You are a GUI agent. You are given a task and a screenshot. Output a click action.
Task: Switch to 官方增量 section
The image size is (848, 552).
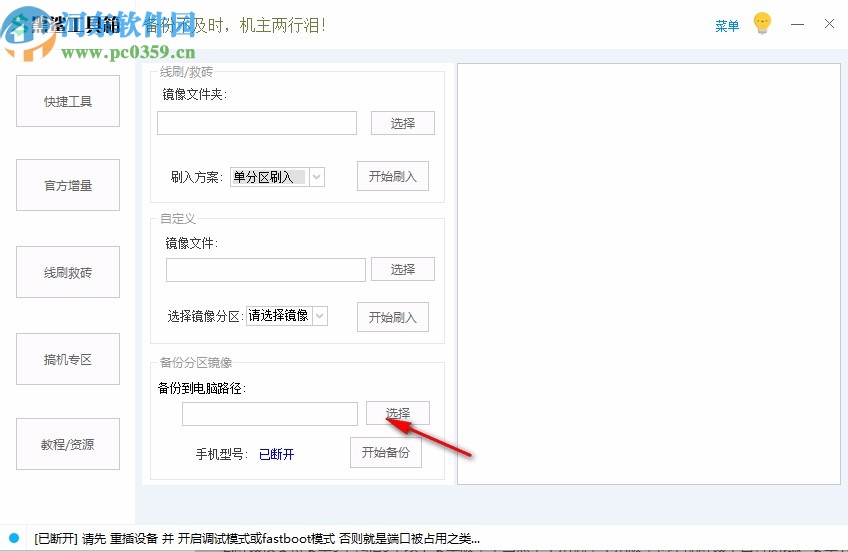[68, 185]
